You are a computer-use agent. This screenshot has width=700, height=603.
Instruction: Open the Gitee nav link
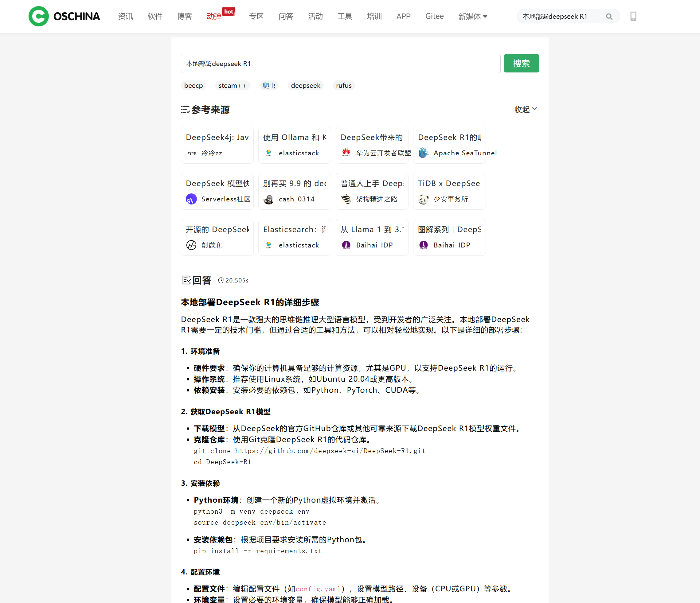(x=434, y=16)
